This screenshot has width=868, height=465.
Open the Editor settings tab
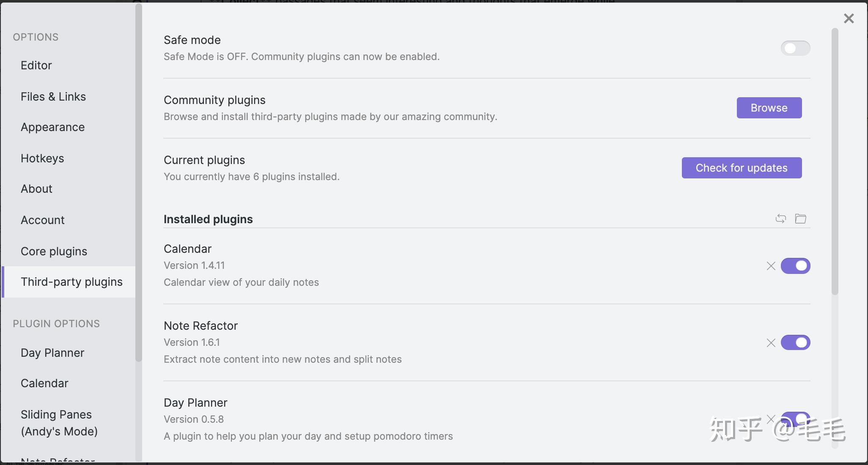pos(36,66)
